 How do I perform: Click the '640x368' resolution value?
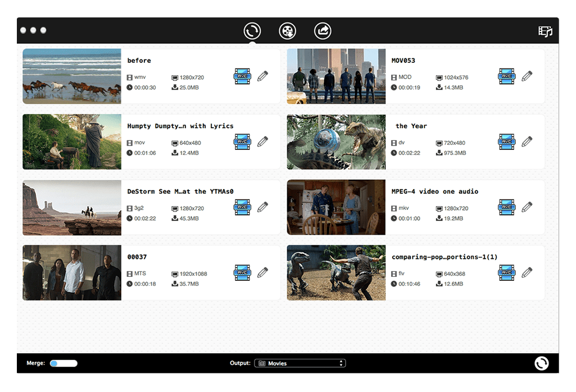pos(455,274)
